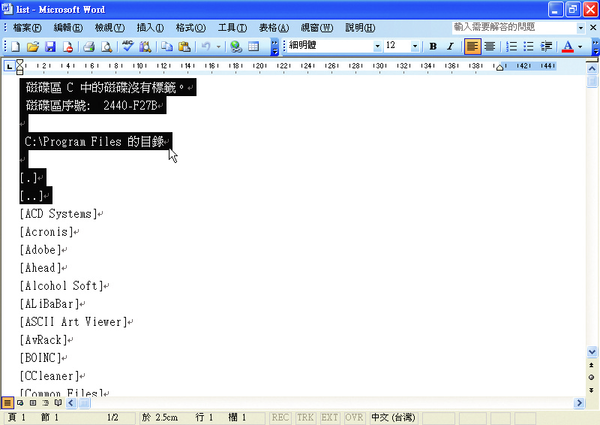The height and width of the screenshot is (425, 600).
Task: Open print preview
Action: 106,47
